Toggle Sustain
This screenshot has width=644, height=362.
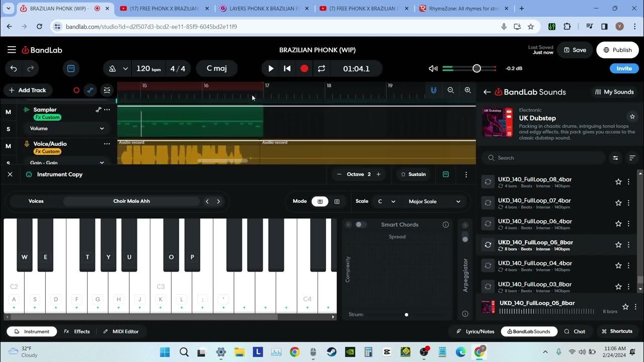coord(413,174)
